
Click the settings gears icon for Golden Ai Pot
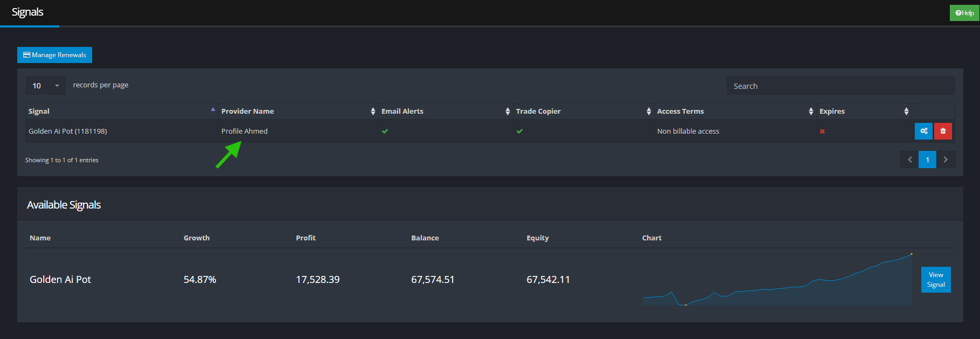[923, 131]
